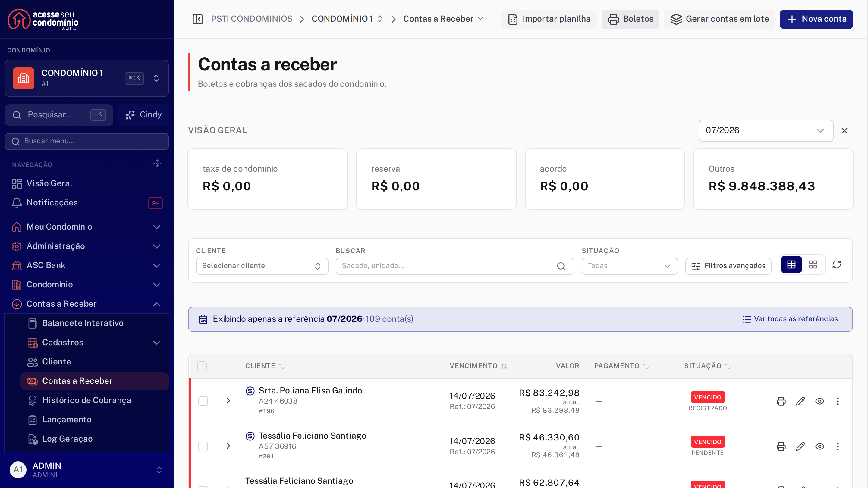Open ADMIN user account switcher
Screen dimensions: 868x488
tap(86, 470)
